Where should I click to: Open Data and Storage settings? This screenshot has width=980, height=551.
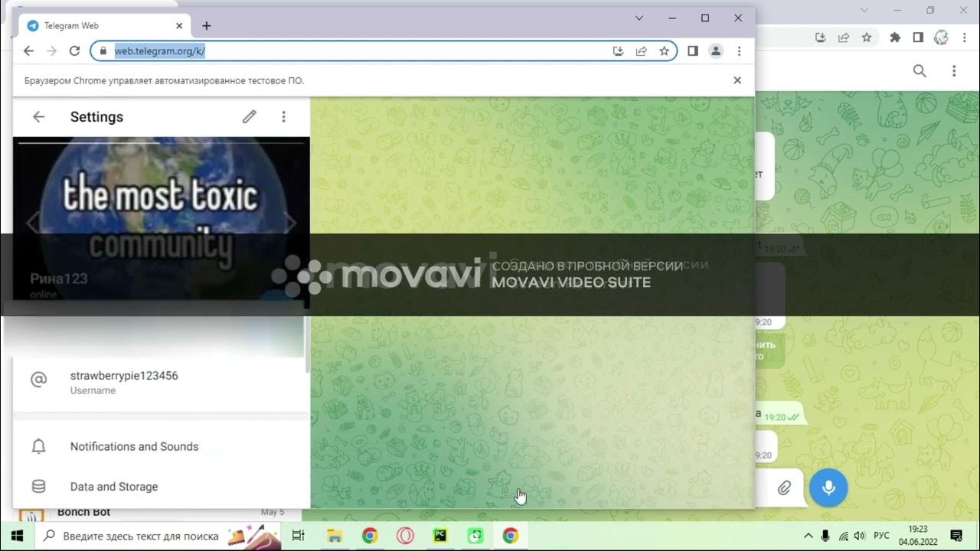[161, 487]
